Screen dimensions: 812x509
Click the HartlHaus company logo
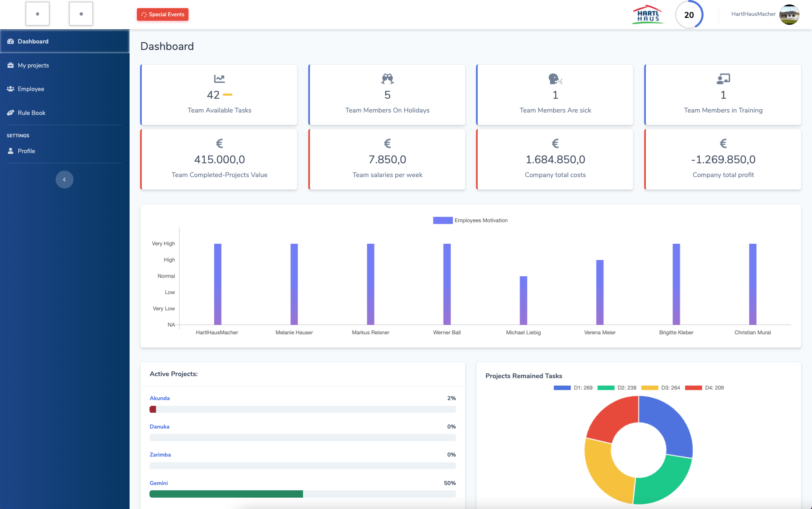click(648, 15)
